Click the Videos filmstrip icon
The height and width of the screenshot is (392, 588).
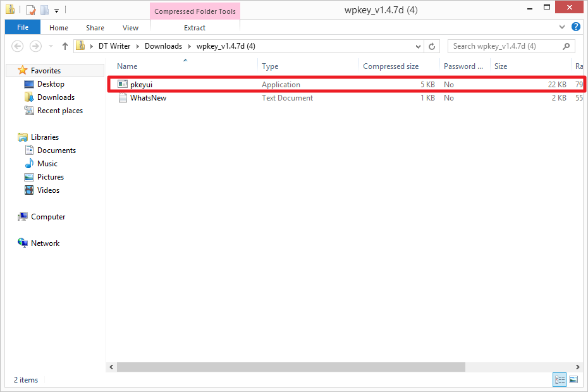pyautogui.click(x=29, y=190)
